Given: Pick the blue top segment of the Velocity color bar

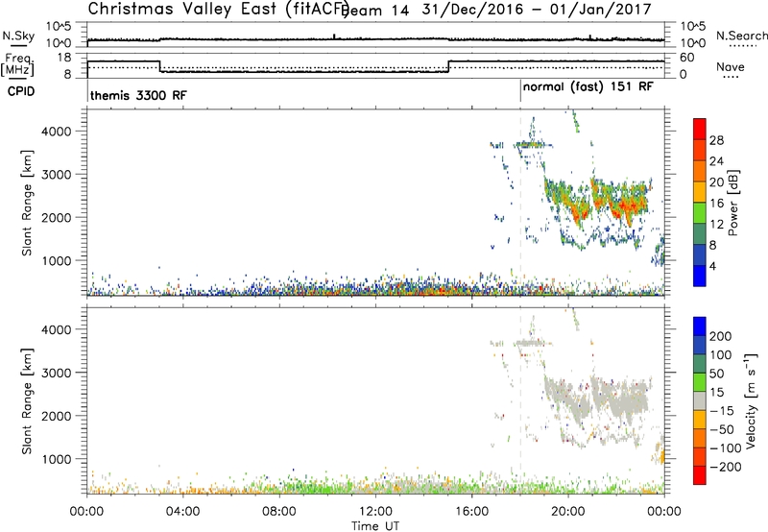Looking at the screenshot, I should point(700,326).
